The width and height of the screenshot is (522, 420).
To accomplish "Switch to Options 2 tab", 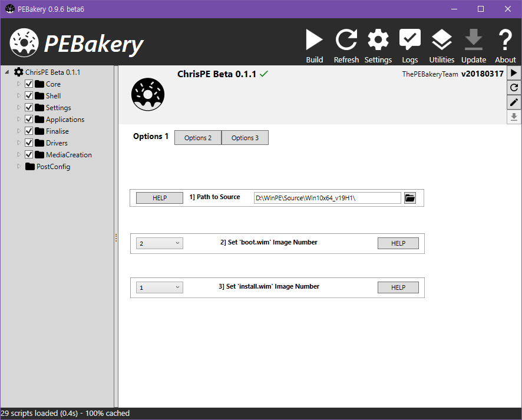I will point(198,138).
